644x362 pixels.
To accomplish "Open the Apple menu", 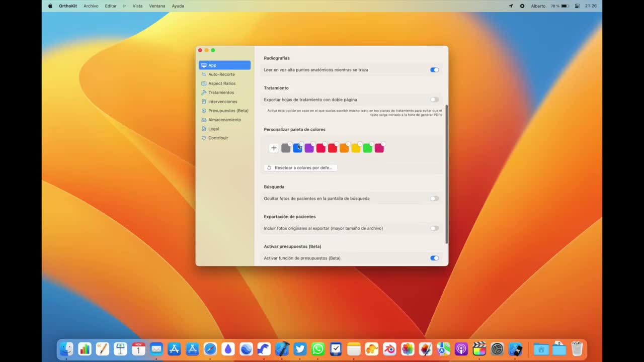I will coord(50,6).
